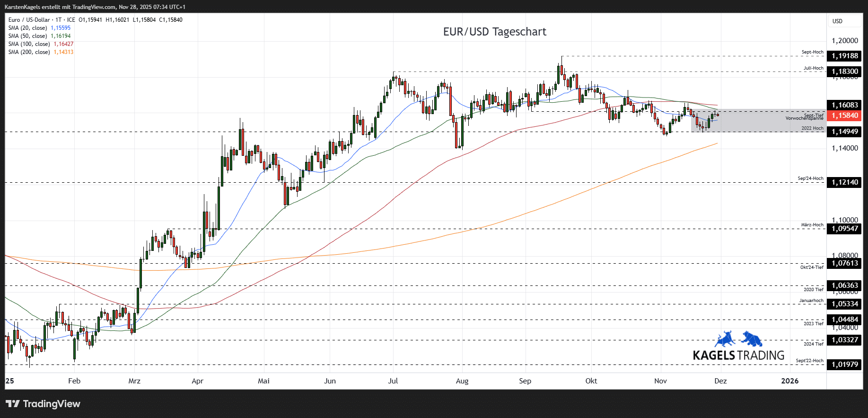Click the 1,09547 März-Hoch price tag
Viewport: 868px width, 418px height.
(844, 229)
